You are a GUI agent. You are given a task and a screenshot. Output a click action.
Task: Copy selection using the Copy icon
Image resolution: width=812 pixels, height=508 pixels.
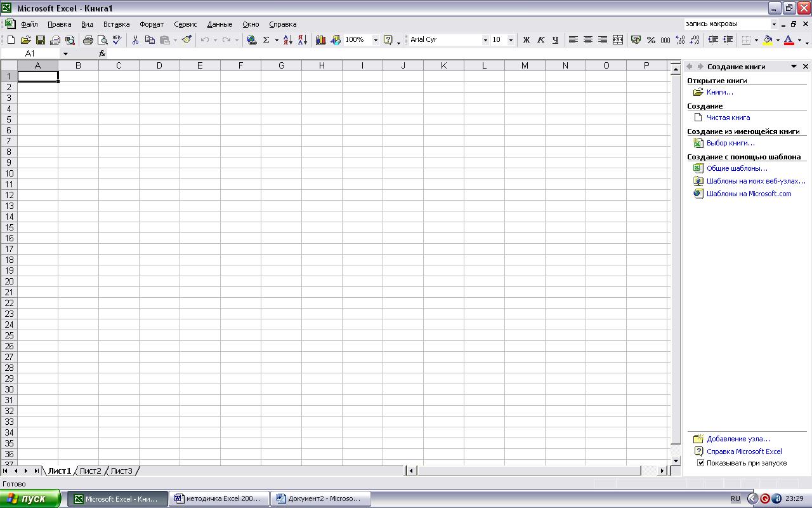coord(150,39)
